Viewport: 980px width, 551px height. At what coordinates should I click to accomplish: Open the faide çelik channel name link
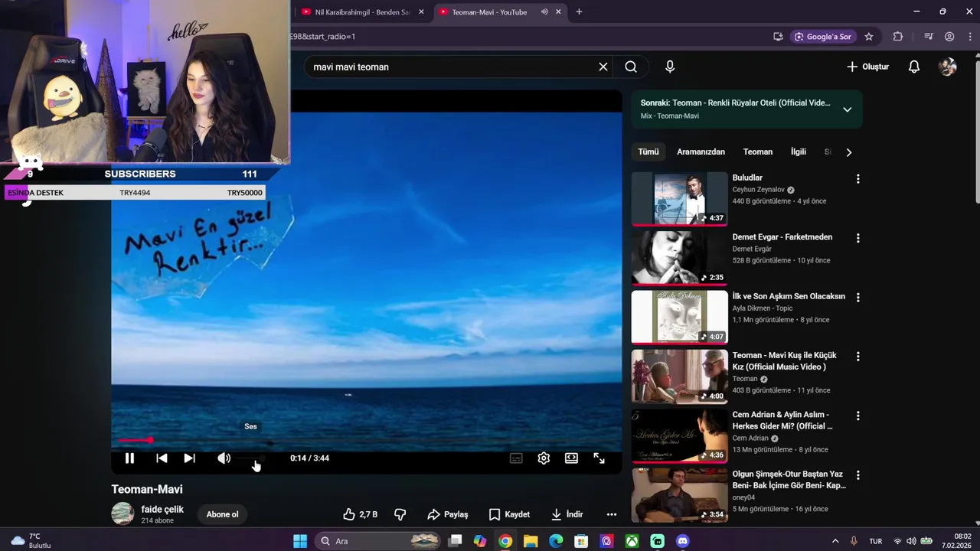[162, 510]
